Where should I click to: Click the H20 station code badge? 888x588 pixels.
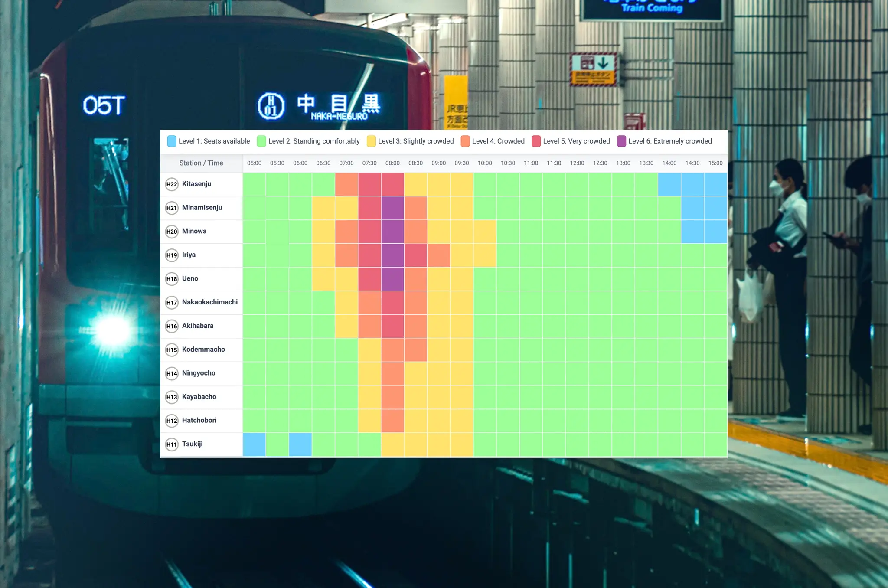click(x=172, y=232)
